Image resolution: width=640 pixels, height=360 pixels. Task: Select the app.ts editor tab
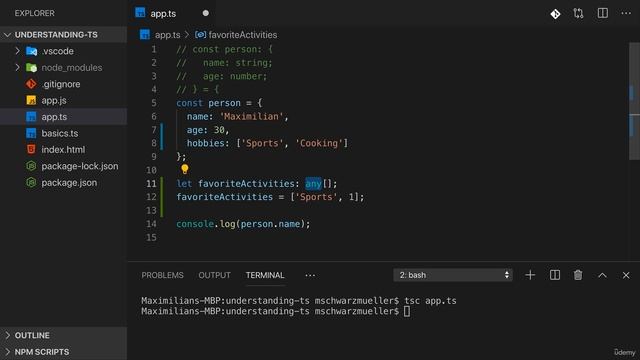171,13
